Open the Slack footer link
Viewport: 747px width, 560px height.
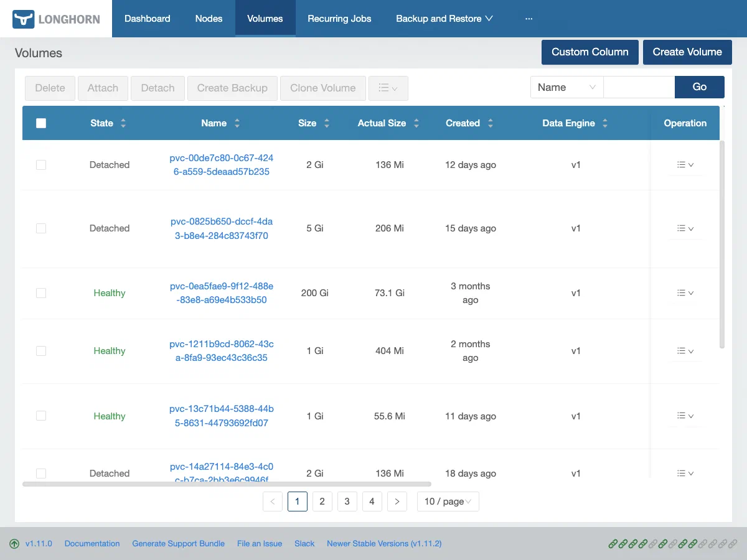coord(304,544)
